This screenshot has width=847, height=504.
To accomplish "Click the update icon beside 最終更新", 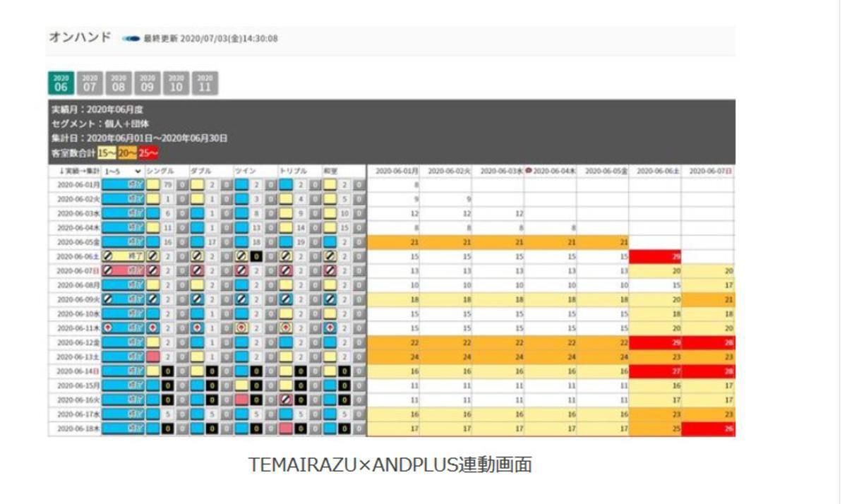I will click(x=131, y=38).
